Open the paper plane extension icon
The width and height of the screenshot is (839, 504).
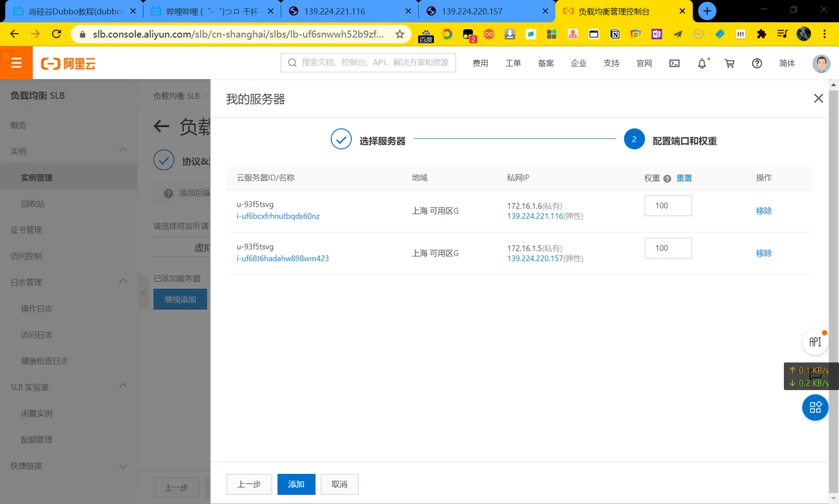pos(678,34)
